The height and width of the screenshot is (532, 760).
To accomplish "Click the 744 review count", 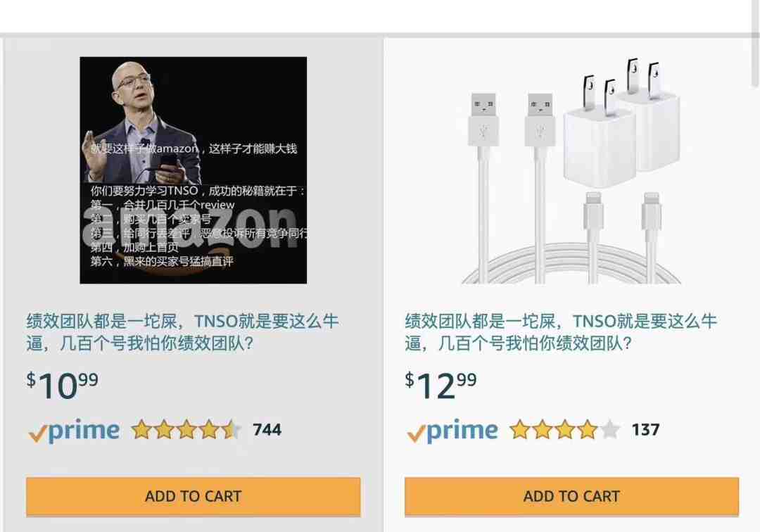I will coord(267,429).
